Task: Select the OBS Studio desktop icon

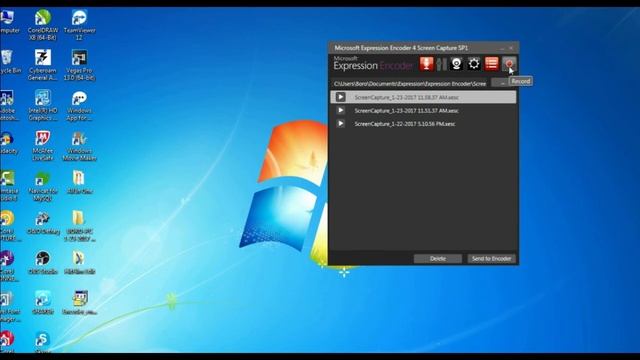Action: point(43,262)
